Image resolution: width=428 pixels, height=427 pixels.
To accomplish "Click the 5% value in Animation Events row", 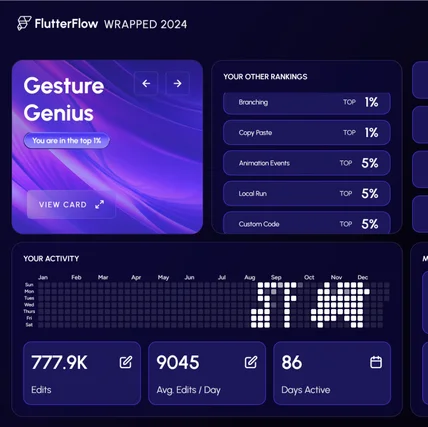I will [370, 163].
